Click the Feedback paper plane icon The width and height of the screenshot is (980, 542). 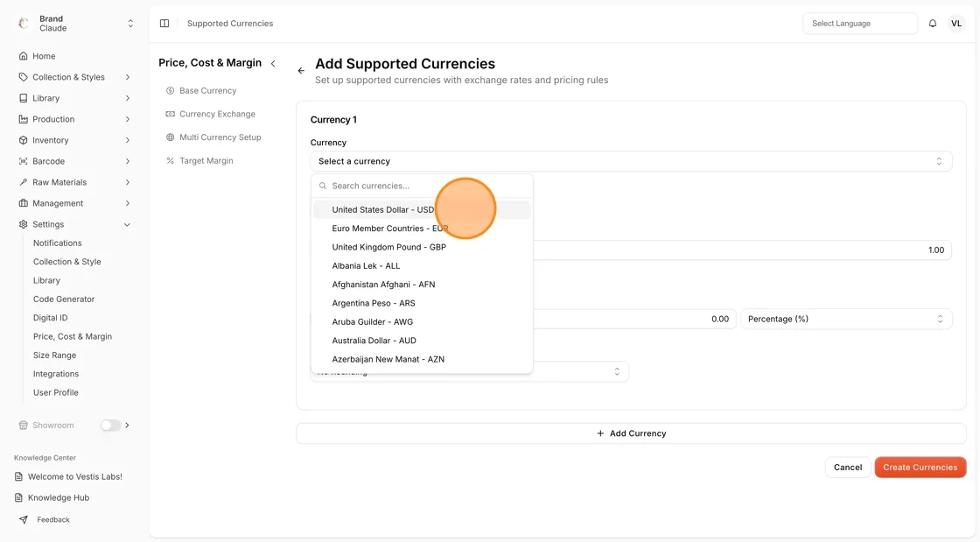coord(23,519)
